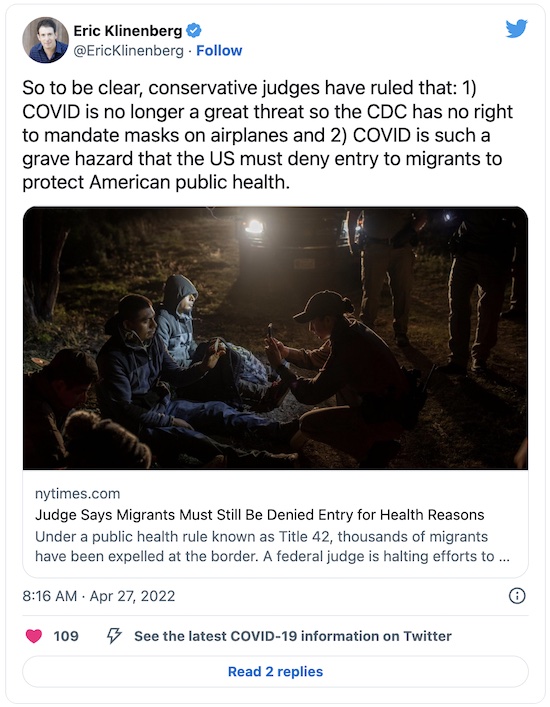This screenshot has height=707, width=550.
Task: Open headline Judge Says Migrants Must Still Be Denied
Action: [260, 514]
